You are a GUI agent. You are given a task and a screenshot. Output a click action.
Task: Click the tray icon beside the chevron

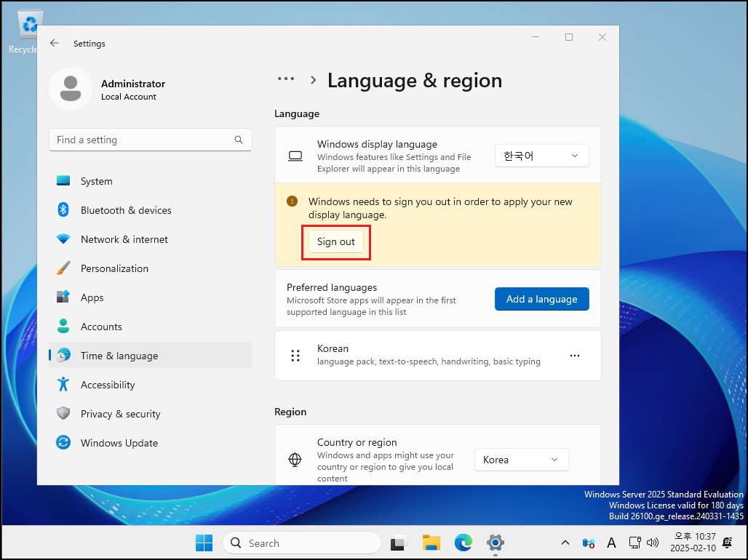[588, 543]
